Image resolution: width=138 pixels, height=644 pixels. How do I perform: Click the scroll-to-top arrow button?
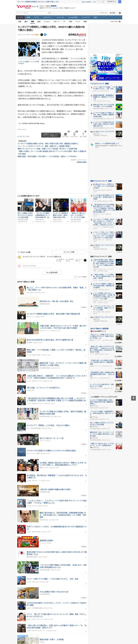133,398
